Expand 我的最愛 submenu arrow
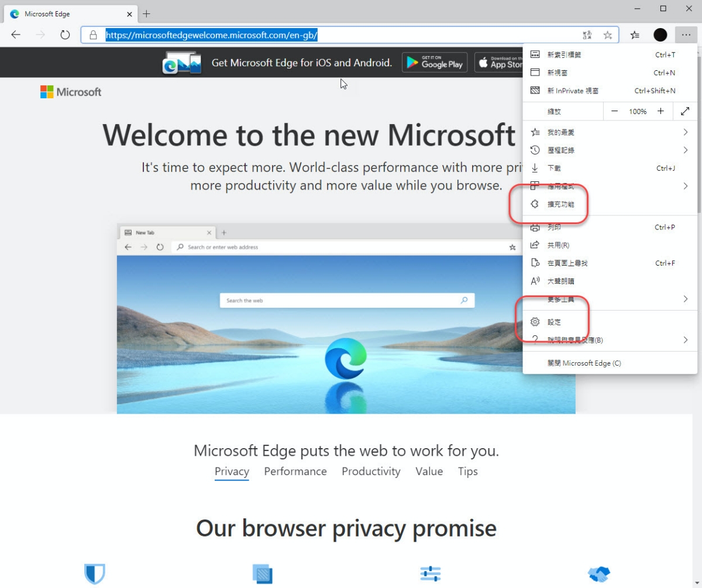The width and height of the screenshot is (702, 588). [x=685, y=132]
